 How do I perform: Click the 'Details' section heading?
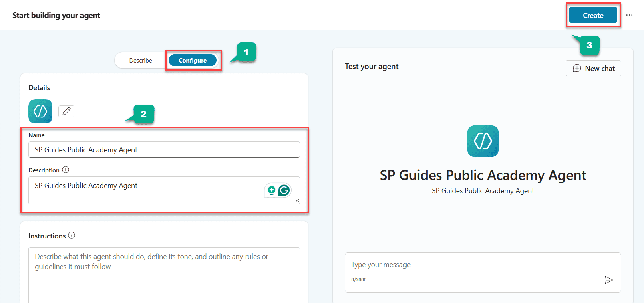39,87
